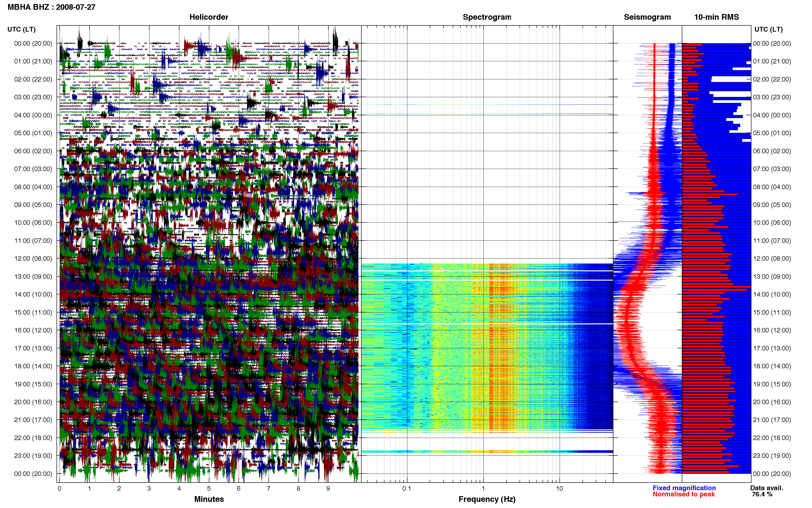Click the '5' minute tick label

pyautogui.click(x=209, y=489)
